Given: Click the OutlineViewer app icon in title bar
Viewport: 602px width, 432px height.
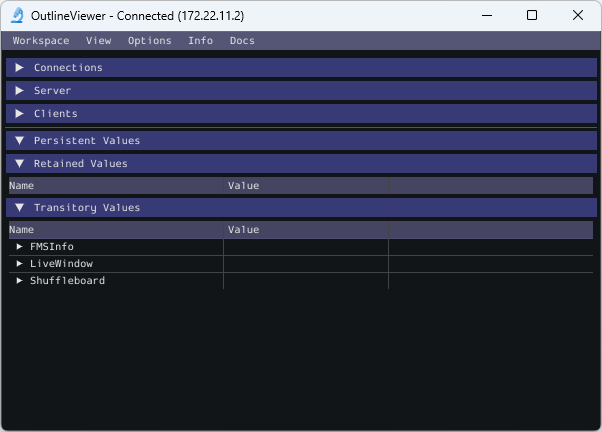Looking at the screenshot, I should 16,16.
